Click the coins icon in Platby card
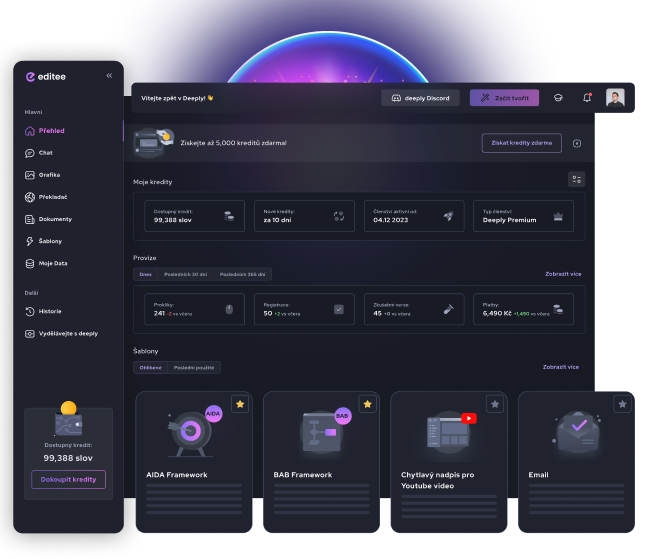656x559 pixels. [558, 310]
